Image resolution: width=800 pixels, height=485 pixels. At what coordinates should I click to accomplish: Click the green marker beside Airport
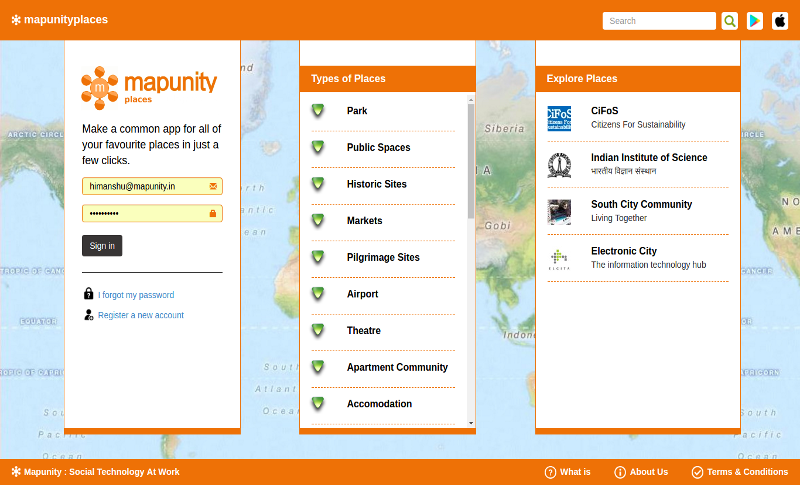point(318,294)
